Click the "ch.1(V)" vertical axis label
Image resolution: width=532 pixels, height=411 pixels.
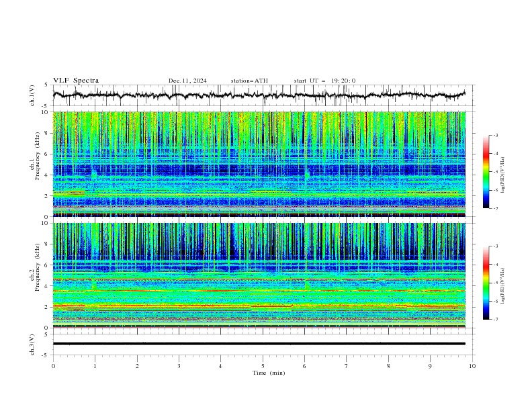(32, 95)
